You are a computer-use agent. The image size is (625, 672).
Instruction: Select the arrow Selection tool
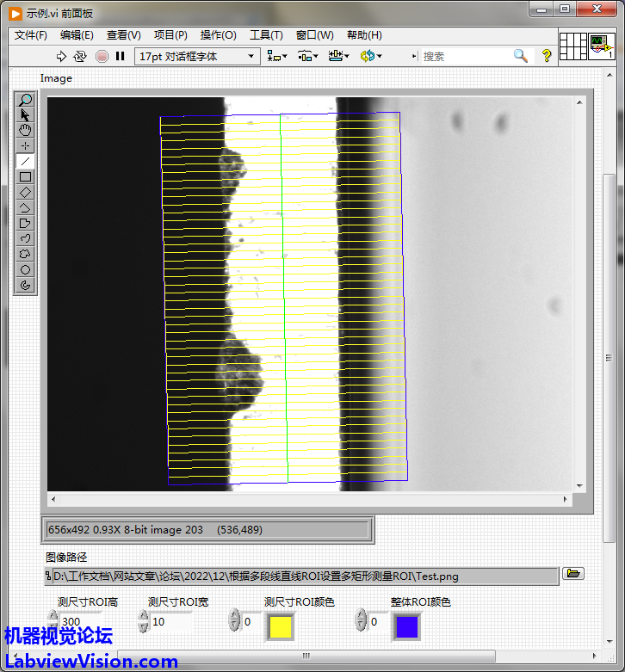click(x=26, y=115)
